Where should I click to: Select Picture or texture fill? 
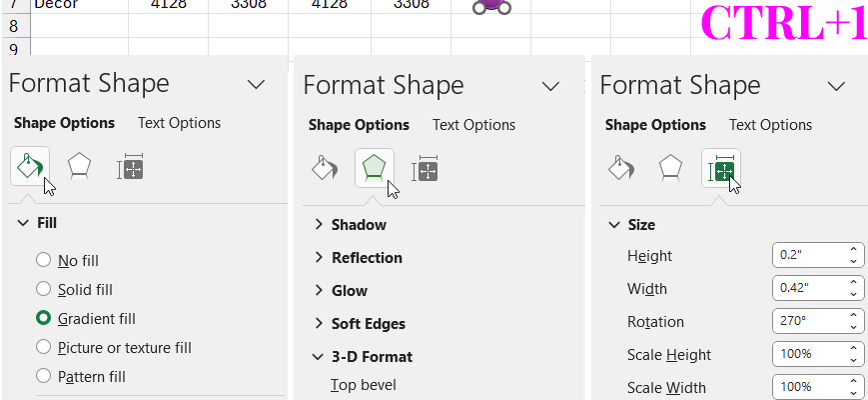point(43,347)
